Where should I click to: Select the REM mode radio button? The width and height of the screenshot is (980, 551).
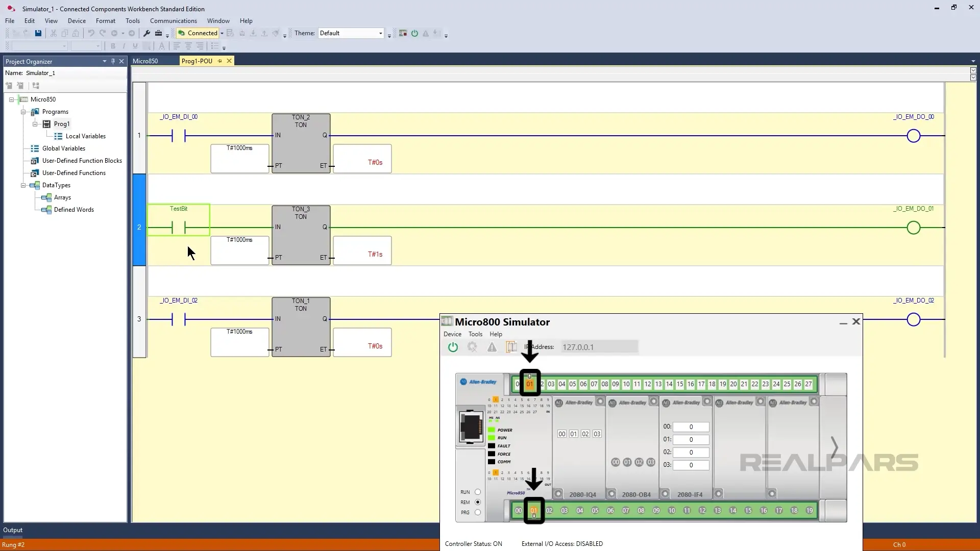pos(478,502)
